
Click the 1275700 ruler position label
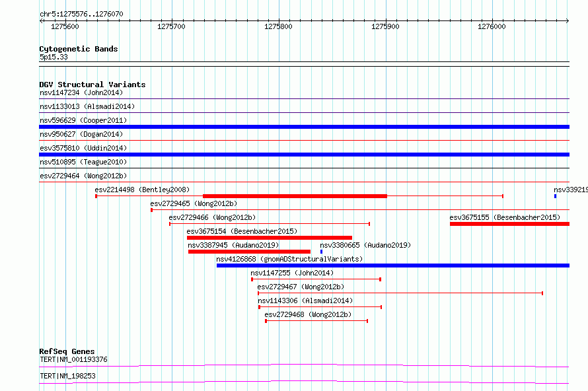tap(171, 26)
